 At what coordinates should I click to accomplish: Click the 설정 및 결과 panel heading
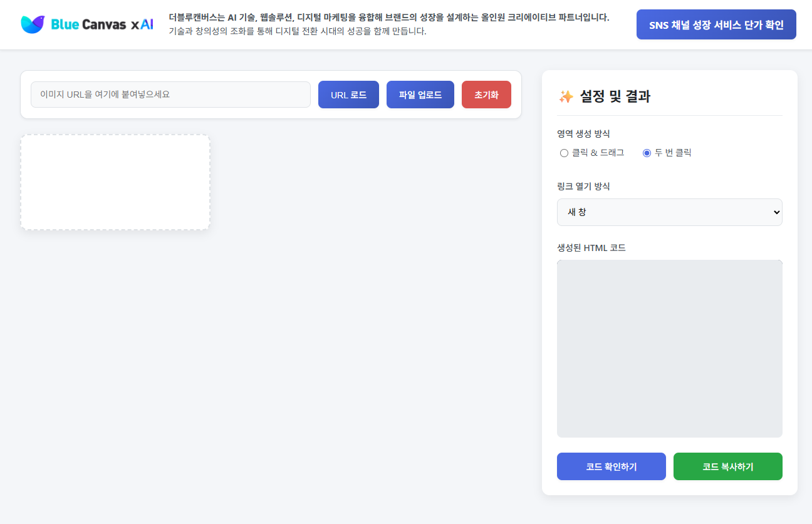tap(615, 96)
